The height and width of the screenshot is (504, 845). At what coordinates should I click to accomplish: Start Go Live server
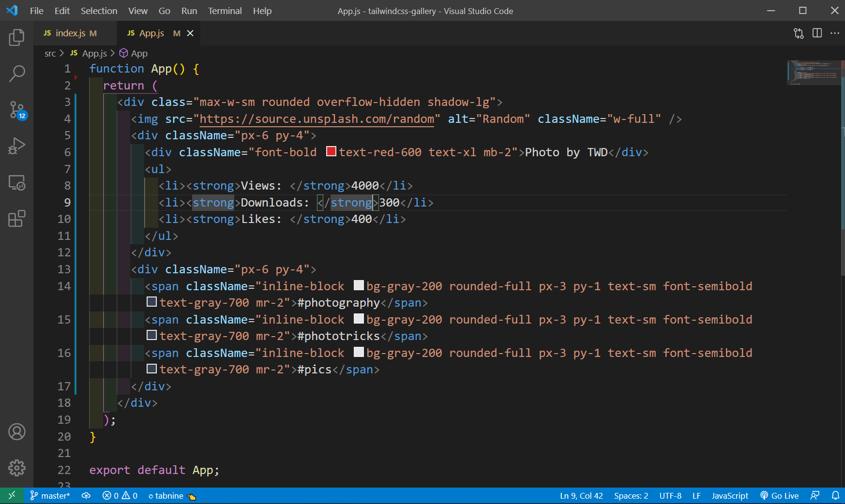pyautogui.click(x=779, y=496)
